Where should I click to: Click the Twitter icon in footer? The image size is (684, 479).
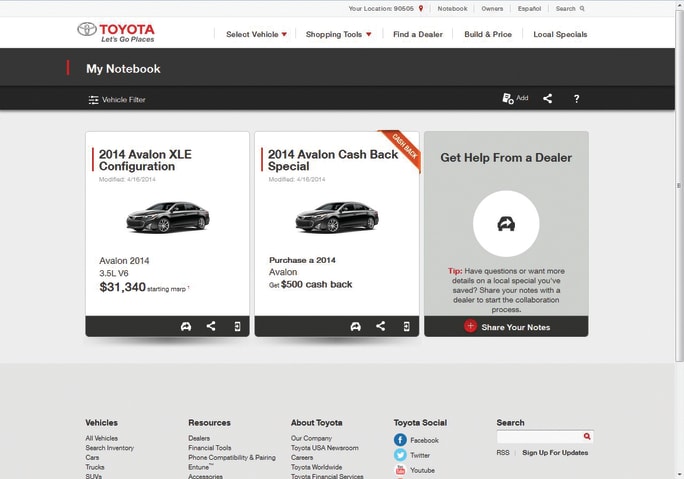coord(400,455)
